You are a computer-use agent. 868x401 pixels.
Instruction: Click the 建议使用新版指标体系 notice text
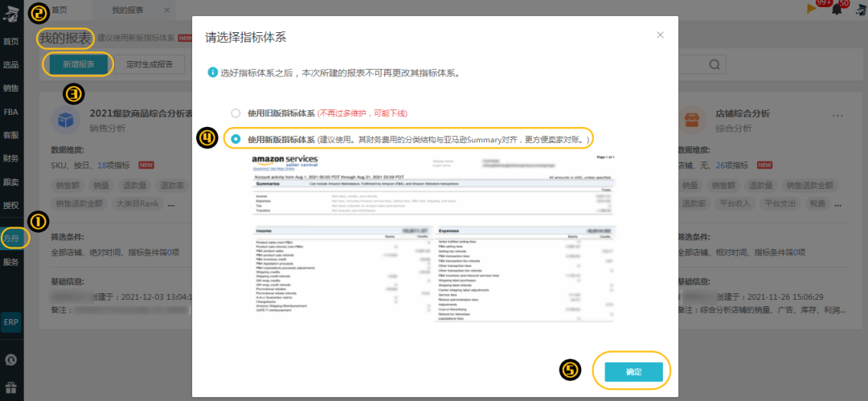(136, 39)
